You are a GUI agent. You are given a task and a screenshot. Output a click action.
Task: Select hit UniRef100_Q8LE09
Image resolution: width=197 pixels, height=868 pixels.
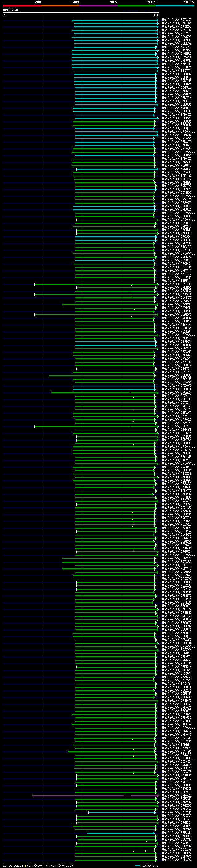click(177, 43)
